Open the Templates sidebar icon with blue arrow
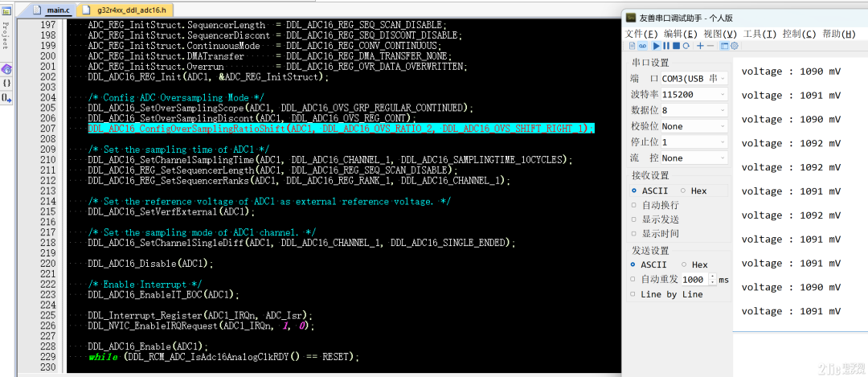 pos(6,98)
